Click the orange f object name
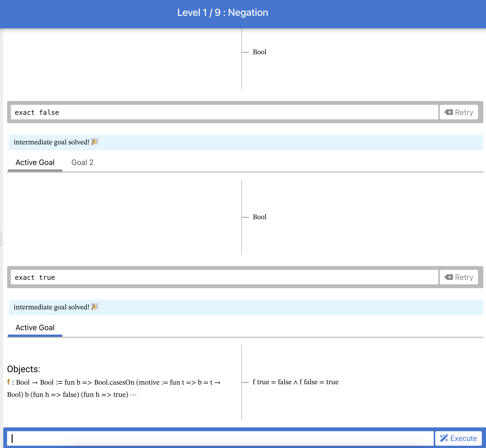 coord(8,382)
